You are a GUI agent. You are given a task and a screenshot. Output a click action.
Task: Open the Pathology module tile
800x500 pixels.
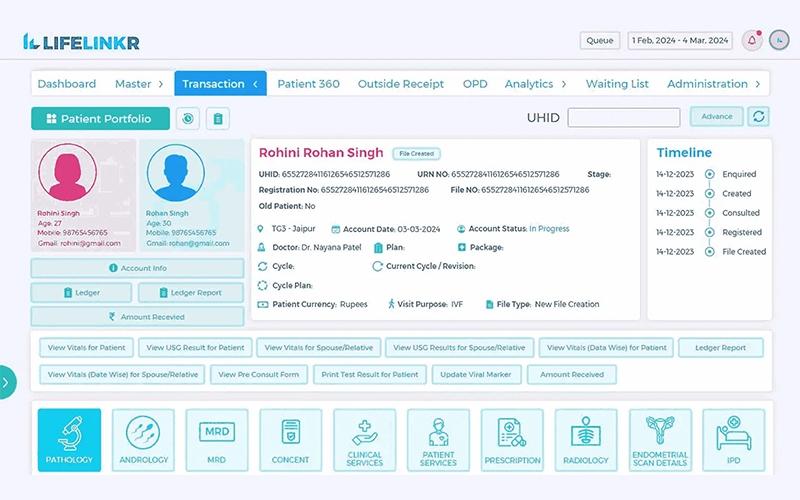pyautogui.click(x=69, y=440)
